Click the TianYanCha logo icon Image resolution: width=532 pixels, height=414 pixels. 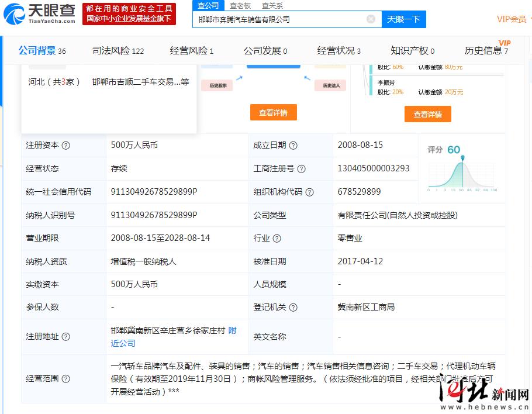click(x=16, y=14)
